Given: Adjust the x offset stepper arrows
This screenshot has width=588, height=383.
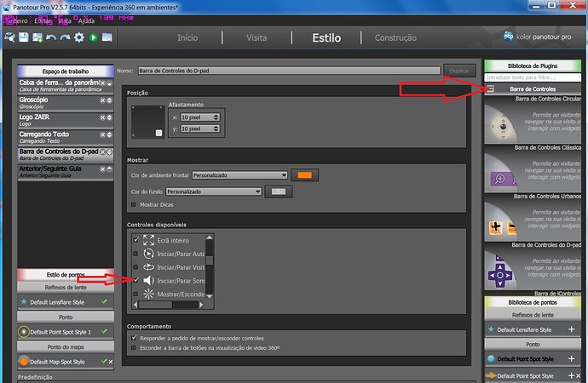Looking at the screenshot, I should [216, 117].
